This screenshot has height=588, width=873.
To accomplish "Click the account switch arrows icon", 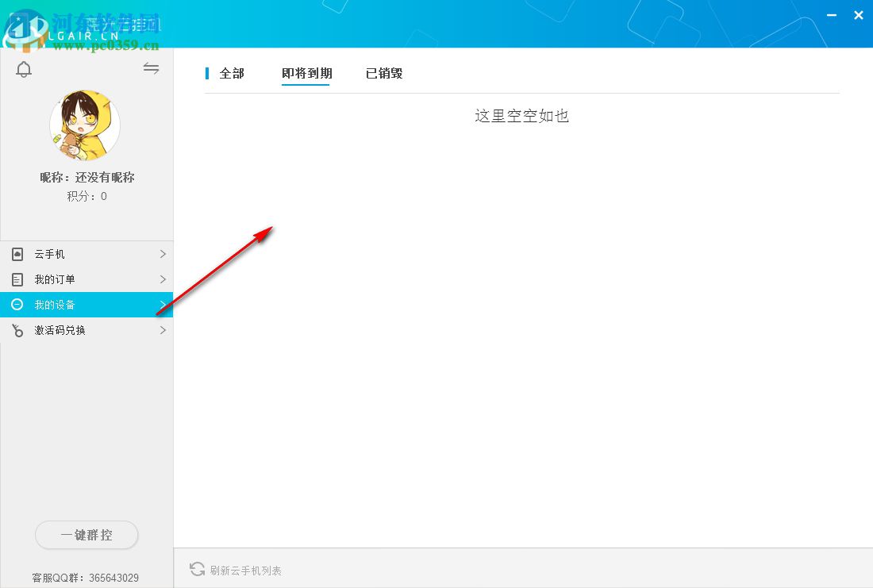I will coord(151,68).
